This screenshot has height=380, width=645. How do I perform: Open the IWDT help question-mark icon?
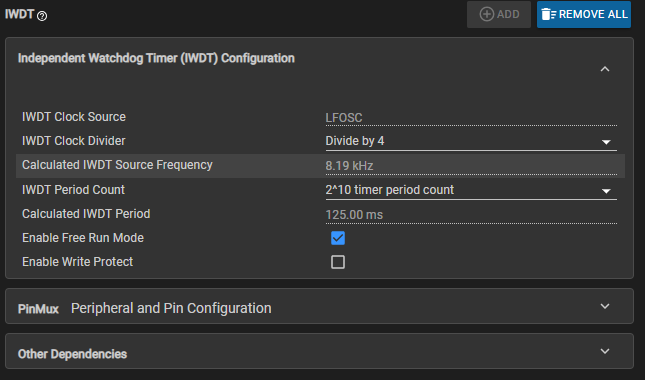(x=42, y=16)
